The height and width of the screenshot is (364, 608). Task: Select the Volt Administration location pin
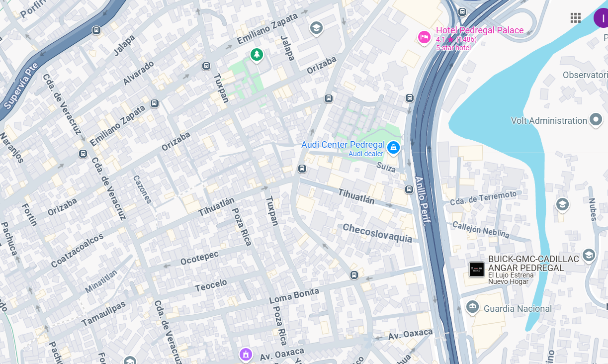[x=596, y=120]
